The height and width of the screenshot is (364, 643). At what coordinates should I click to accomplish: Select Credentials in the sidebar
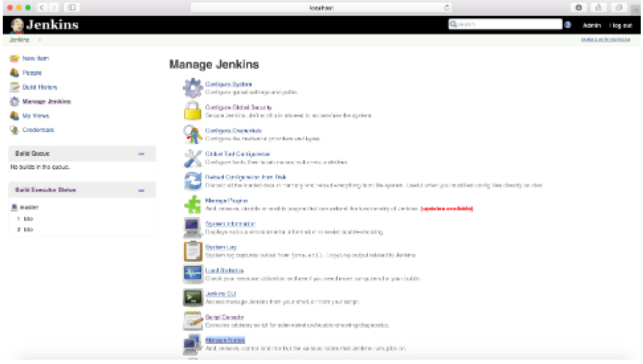(38, 130)
